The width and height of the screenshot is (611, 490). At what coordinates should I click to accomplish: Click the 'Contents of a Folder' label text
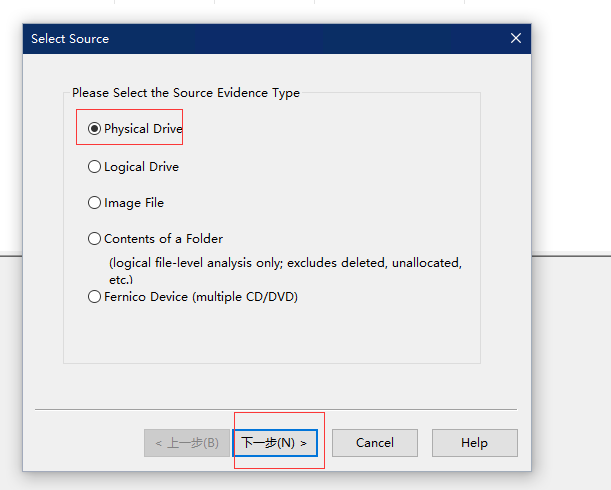pos(163,239)
